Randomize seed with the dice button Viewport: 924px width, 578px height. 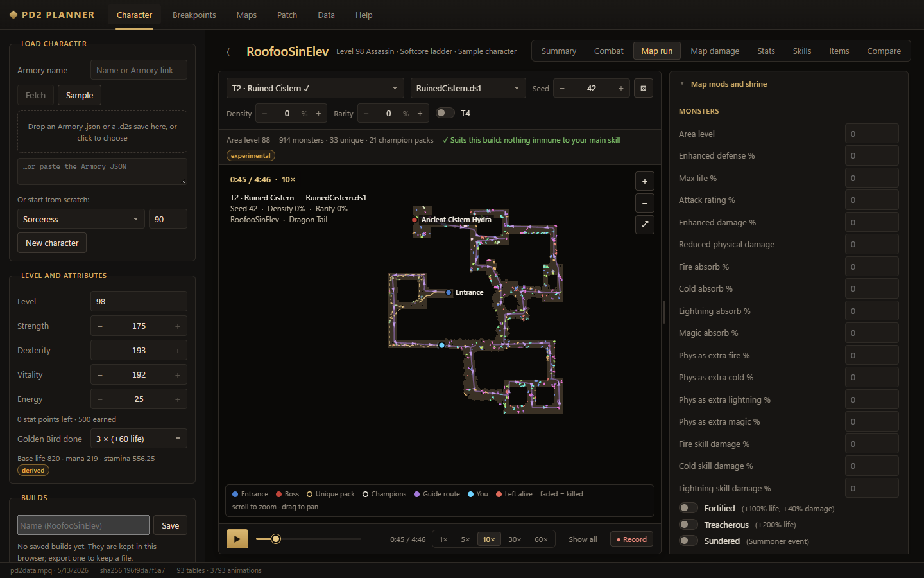tap(644, 89)
